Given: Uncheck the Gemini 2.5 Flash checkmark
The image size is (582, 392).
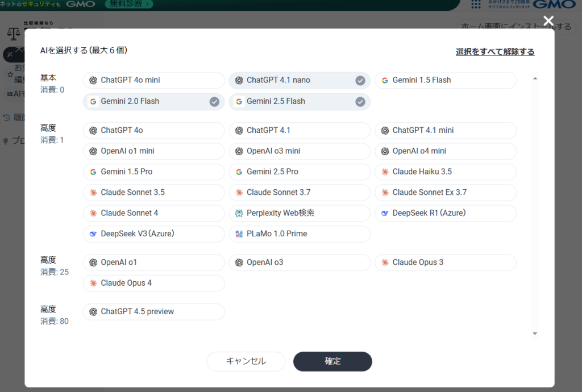Looking at the screenshot, I should tap(360, 102).
